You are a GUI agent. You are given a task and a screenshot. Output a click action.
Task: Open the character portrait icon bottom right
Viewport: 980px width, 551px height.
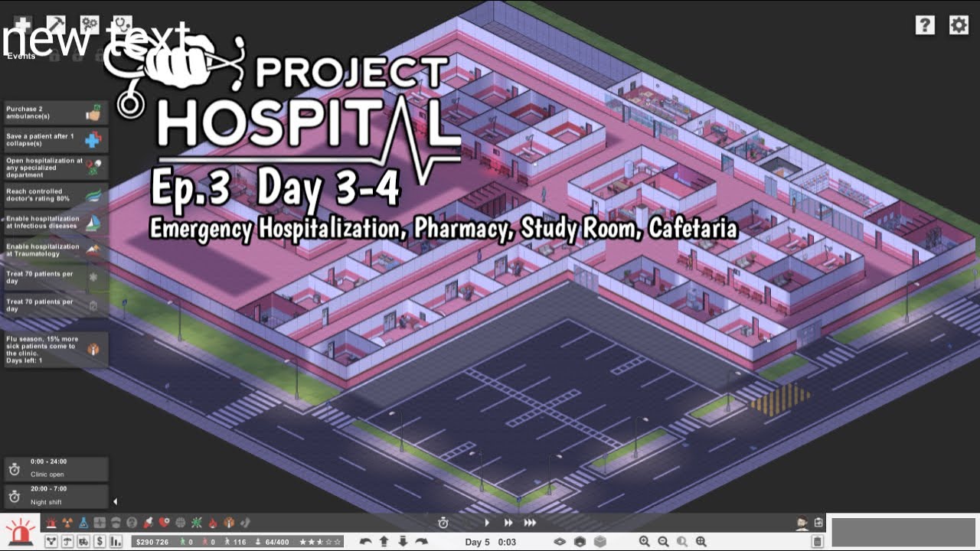[x=802, y=523]
